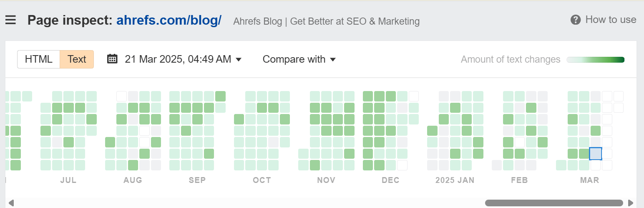This screenshot has width=644, height=208.
Task: Click the DEC month label
Action: pyautogui.click(x=390, y=180)
